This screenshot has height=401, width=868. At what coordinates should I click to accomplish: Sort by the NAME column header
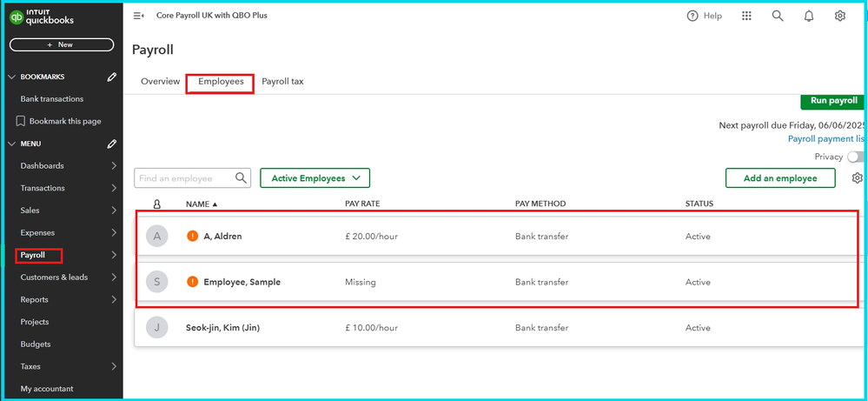[x=202, y=204]
